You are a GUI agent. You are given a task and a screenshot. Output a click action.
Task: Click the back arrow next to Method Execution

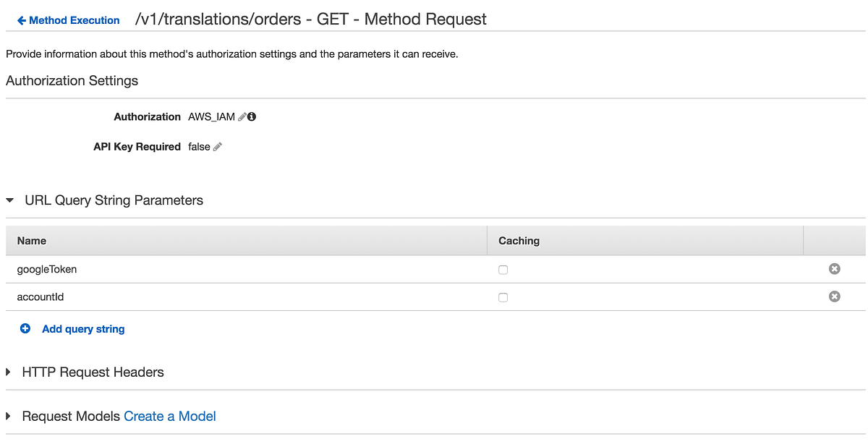tap(20, 20)
